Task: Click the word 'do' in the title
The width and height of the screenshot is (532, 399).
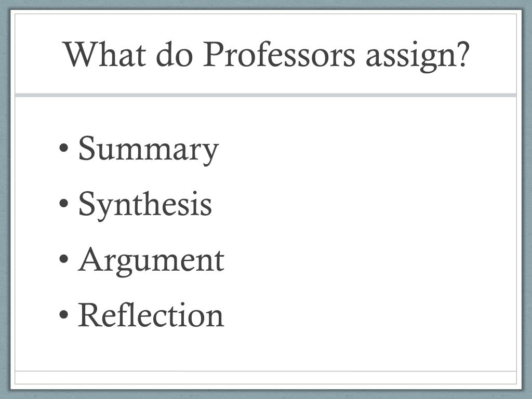Action: click(175, 54)
